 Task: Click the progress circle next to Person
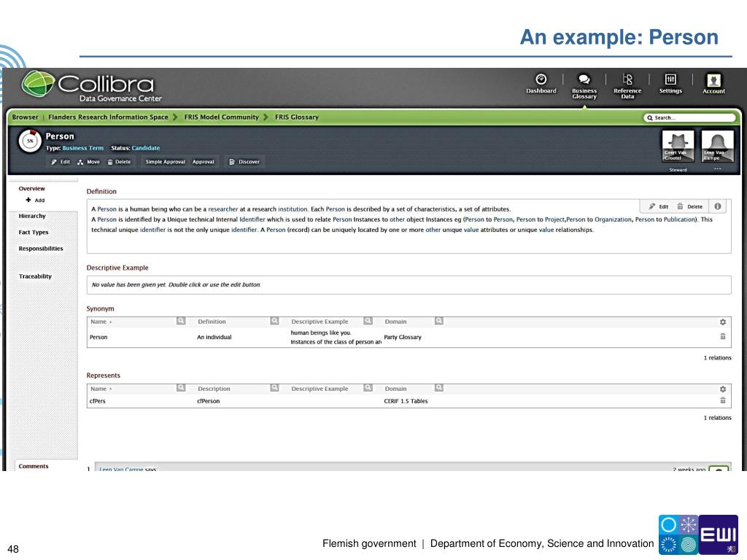click(30, 141)
